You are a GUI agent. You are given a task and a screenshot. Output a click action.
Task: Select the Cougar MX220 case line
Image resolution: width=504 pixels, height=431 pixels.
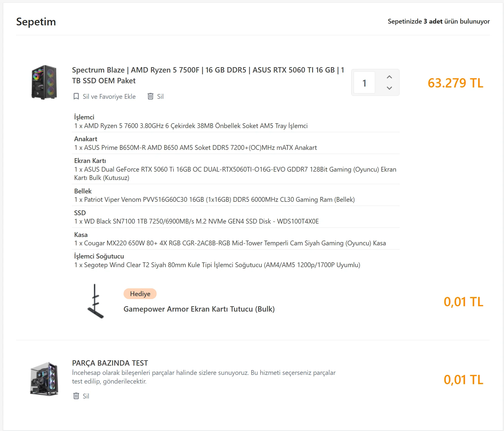click(230, 243)
